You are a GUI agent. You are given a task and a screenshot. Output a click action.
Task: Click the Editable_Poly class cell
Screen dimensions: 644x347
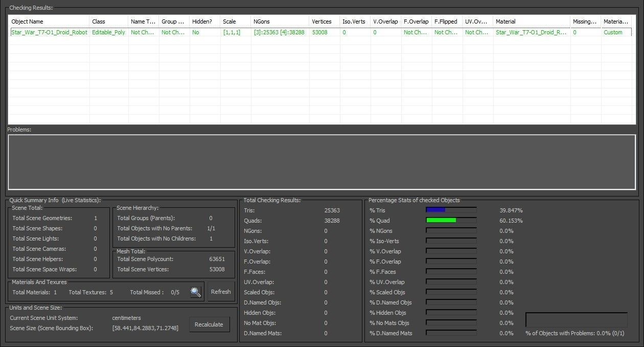[x=109, y=32]
